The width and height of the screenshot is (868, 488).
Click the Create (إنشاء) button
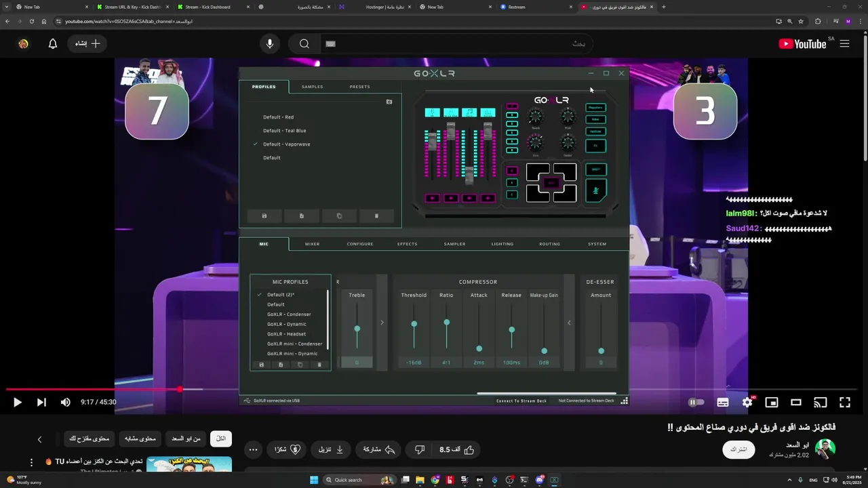click(x=87, y=43)
